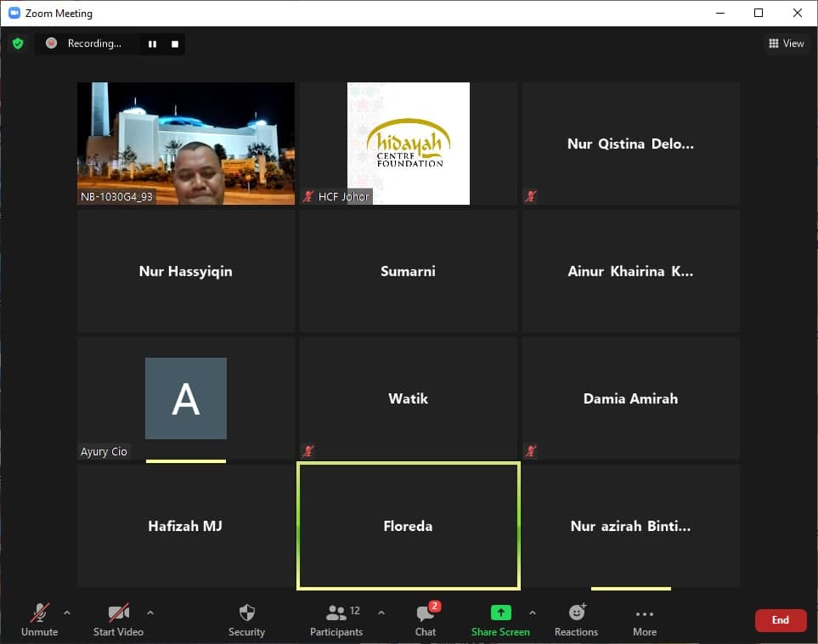The height and width of the screenshot is (644, 818).
Task: Select the HCF Johor participant tile
Action: click(x=408, y=144)
